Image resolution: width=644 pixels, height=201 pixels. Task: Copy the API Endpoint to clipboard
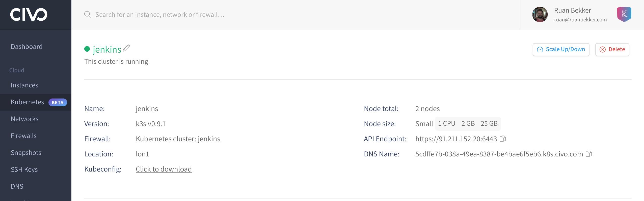coord(503,139)
